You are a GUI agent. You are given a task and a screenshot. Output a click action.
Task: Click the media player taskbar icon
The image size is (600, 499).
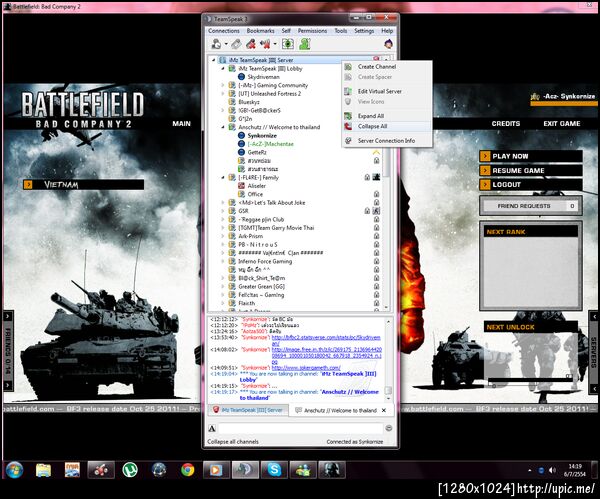tap(216, 470)
